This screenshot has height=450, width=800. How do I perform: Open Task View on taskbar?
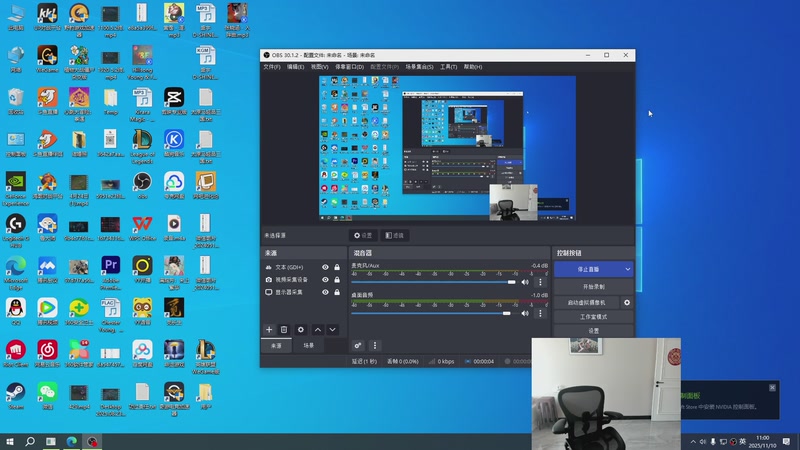pyautogui.click(x=51, y=441)
